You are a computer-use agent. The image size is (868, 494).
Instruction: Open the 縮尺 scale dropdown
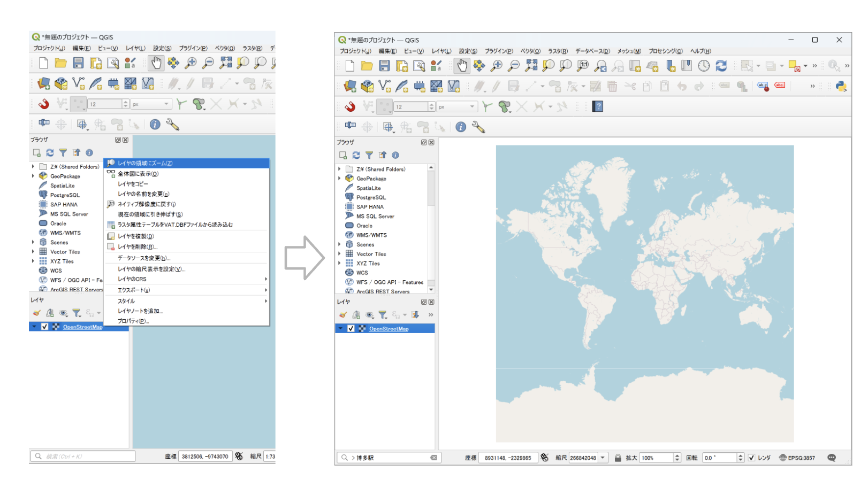602,458
